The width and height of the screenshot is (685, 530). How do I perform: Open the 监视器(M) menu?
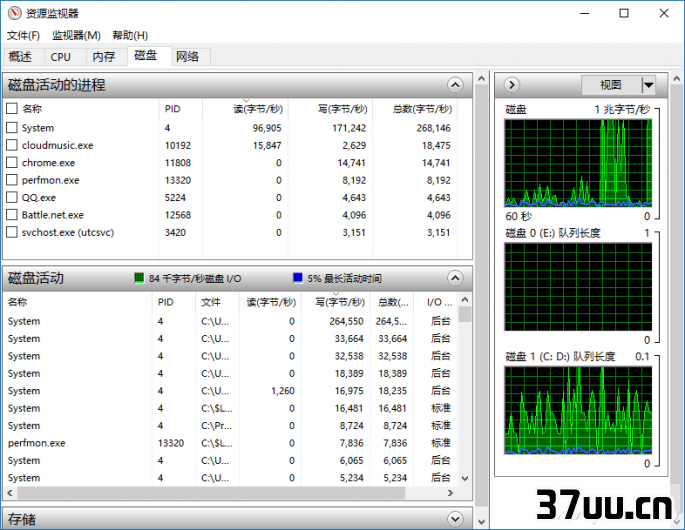point(76,35)
